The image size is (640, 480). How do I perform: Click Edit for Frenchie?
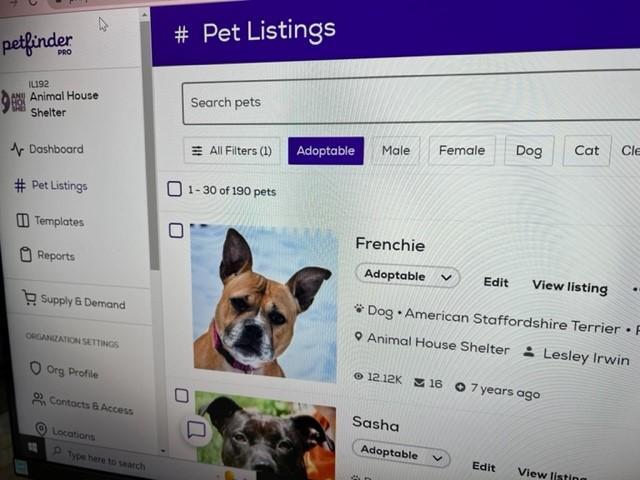(496, 282)
